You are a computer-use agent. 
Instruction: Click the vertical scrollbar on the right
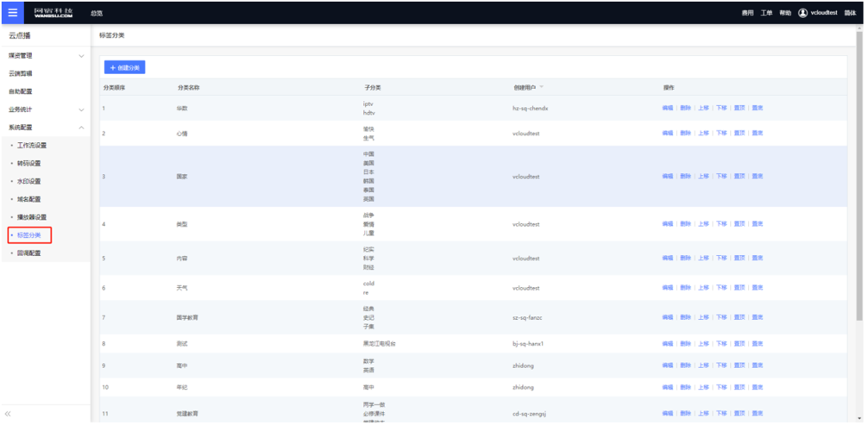859,172
